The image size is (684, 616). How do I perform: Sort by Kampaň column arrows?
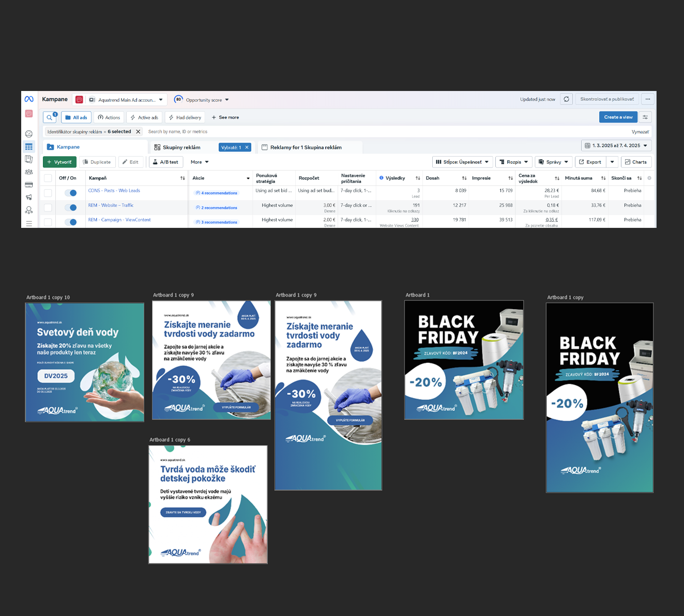[x=183, y=178]
